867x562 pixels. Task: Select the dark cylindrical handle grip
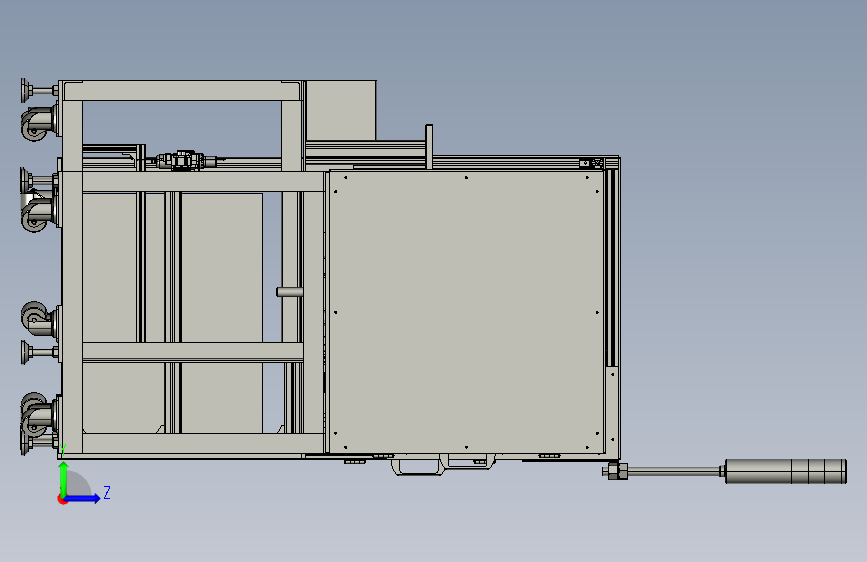(x=785, y=471)
